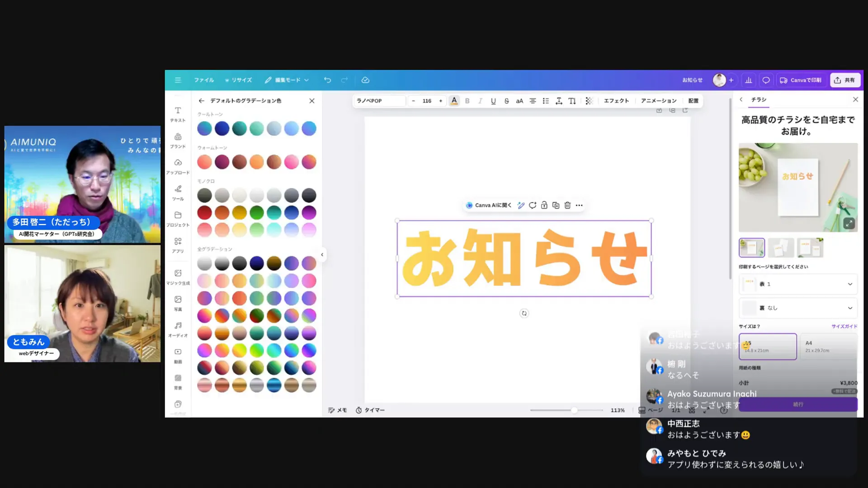
Task: Click the 共有 button
Action: (845, 80)
